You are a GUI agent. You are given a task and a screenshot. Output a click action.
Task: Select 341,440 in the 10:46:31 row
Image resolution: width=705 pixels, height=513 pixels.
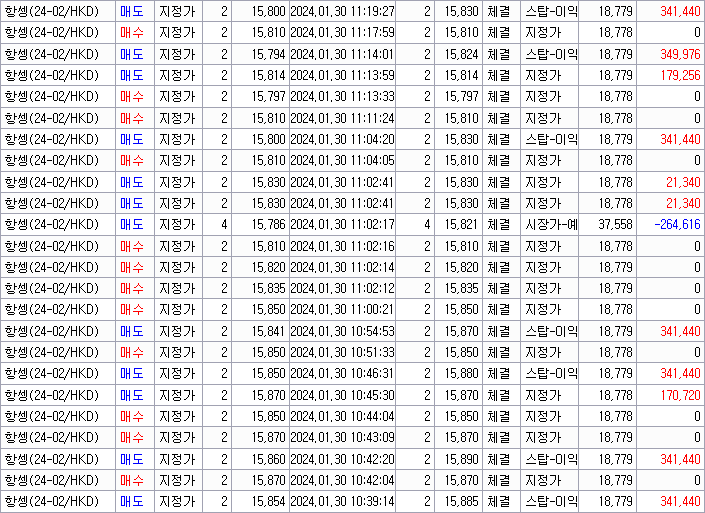coord(680,374)
